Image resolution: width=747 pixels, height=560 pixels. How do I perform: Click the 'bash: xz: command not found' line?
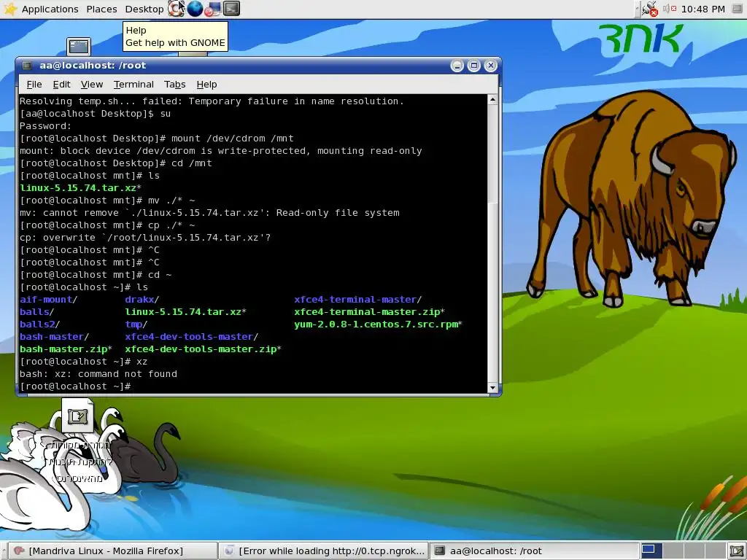98,374
